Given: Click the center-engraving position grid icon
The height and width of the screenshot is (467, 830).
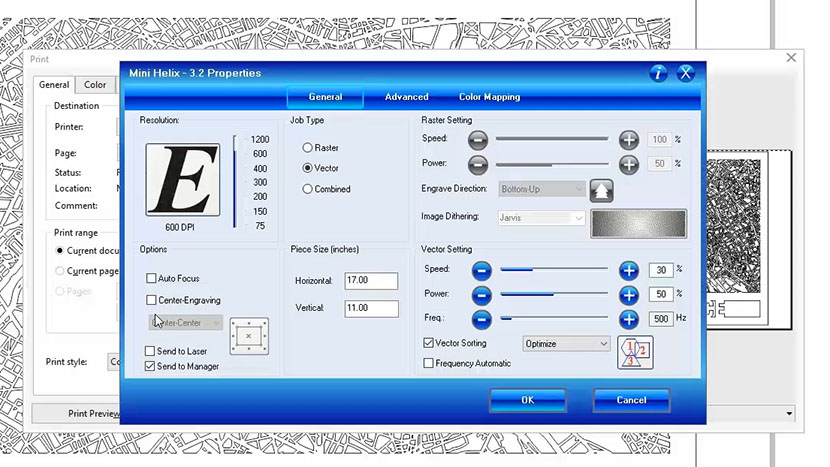Looking at the screenshot, I should click(249, 336).
